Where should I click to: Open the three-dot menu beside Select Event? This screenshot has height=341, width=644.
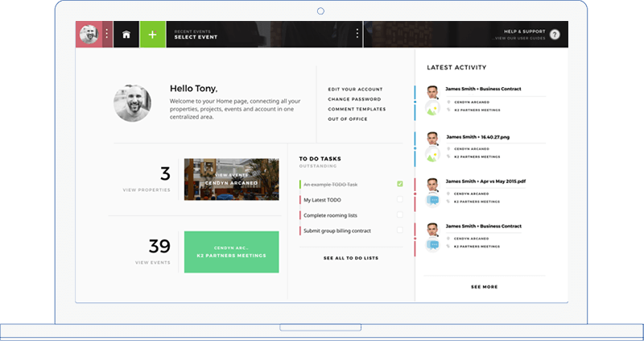(x=357, y=33)
